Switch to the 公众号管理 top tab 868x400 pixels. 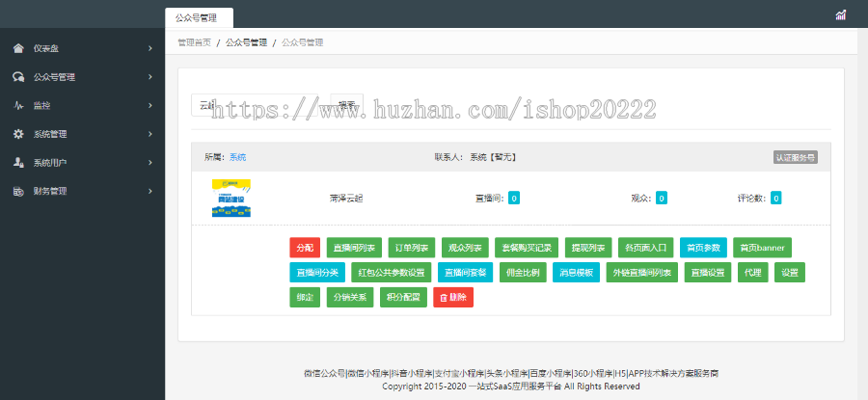click(200, 17)
